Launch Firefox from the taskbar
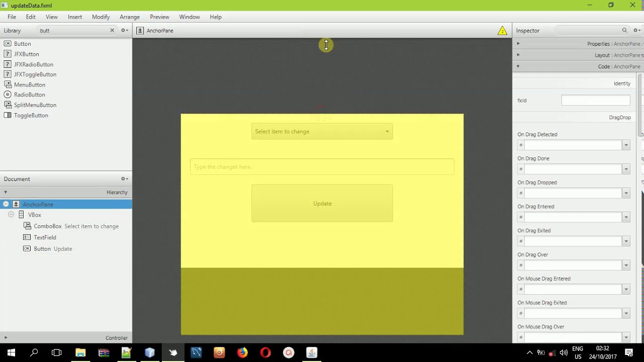This screenshot has height=362, width=644. [x=243, y=352]
